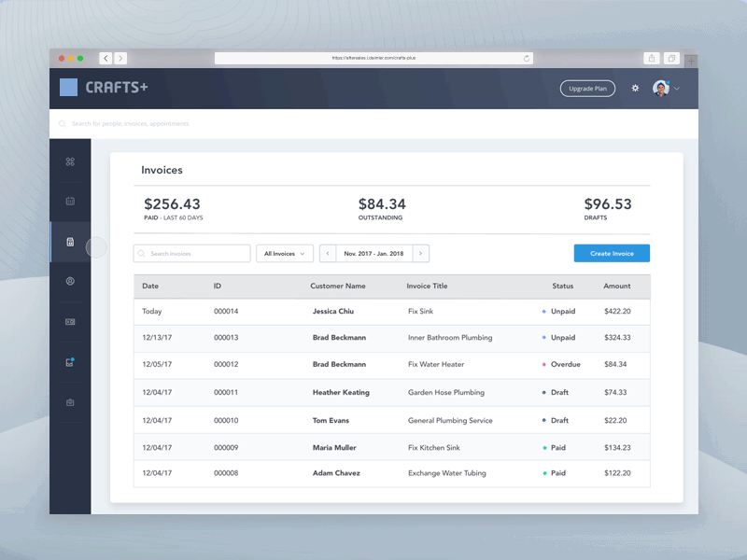Click the Create Invoice button

pyautogui.click(x=610, y=253)
